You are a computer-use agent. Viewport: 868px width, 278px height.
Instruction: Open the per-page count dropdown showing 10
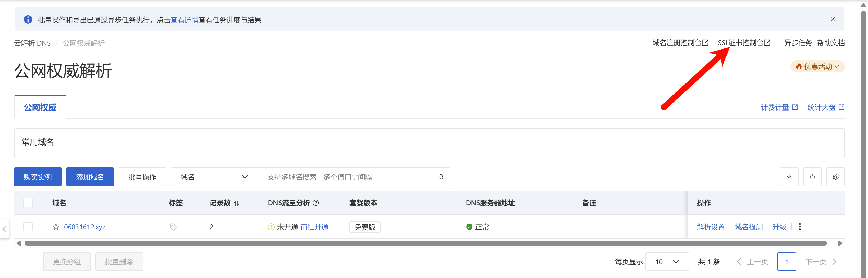[x=667, y=262]
